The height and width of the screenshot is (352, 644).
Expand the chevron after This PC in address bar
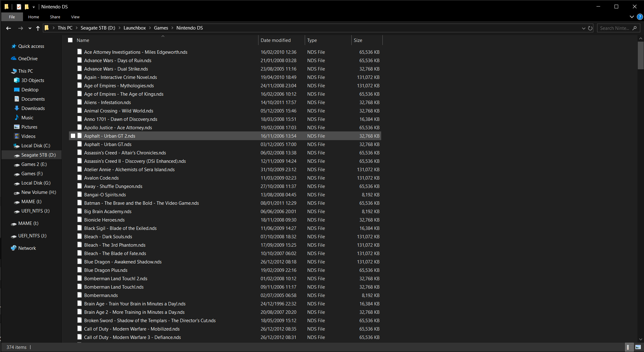click(76, 28)
